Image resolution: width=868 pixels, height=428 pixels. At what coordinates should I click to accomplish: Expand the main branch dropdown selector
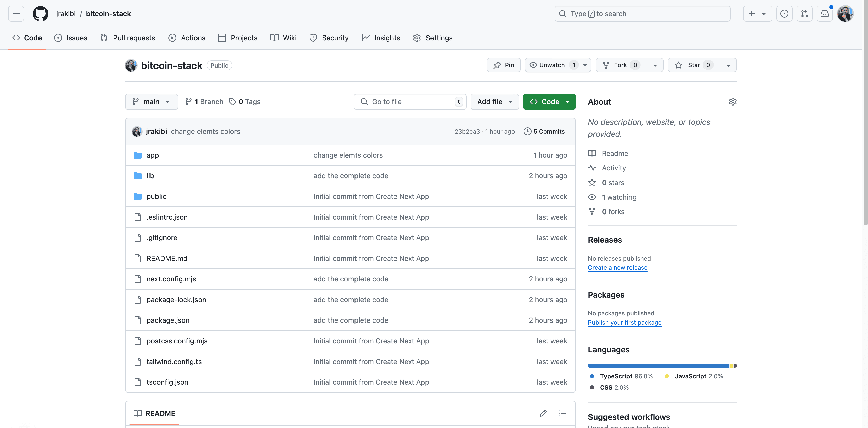[150, 101]
